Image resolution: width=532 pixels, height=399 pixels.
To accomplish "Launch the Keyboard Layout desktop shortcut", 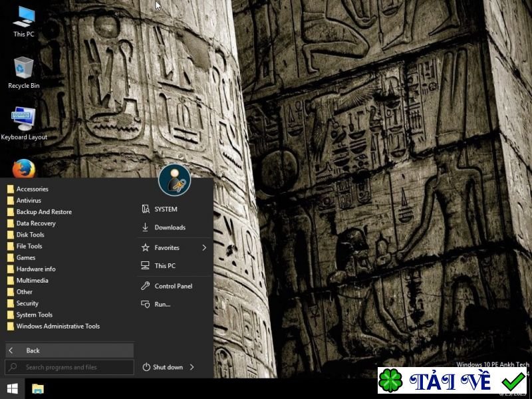I will click(24, 124).
